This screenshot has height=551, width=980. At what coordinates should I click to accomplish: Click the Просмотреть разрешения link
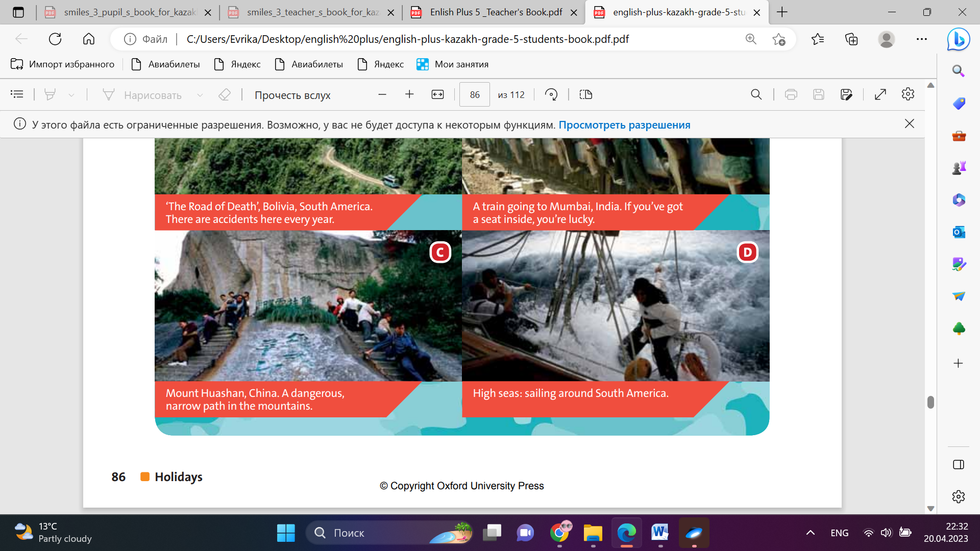624,125
